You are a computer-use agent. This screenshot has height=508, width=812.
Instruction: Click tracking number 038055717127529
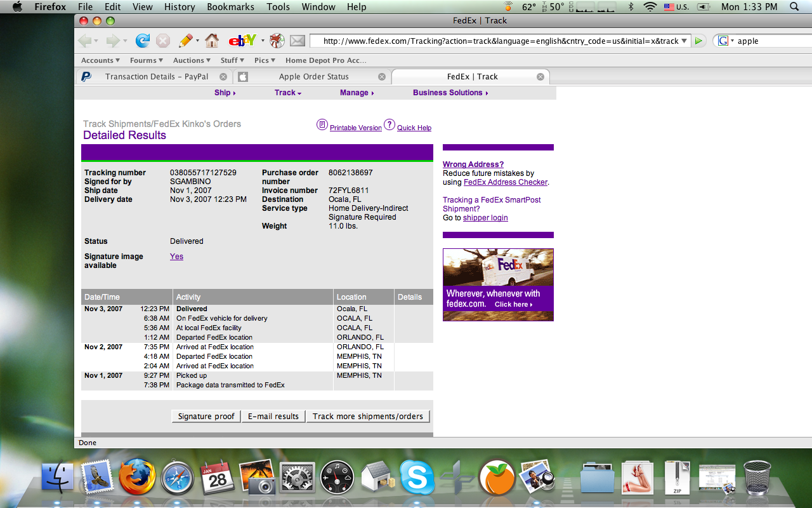203,173
